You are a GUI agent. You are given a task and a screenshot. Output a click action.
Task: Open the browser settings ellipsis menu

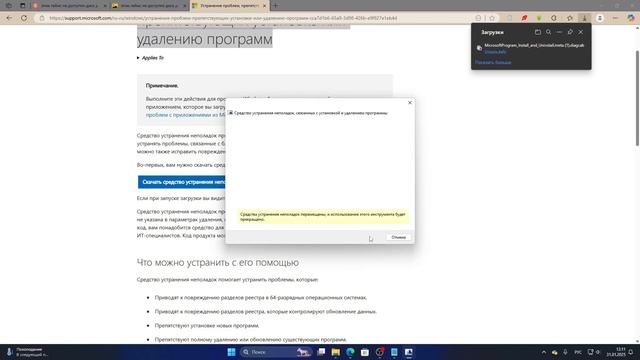click(616, 18)
